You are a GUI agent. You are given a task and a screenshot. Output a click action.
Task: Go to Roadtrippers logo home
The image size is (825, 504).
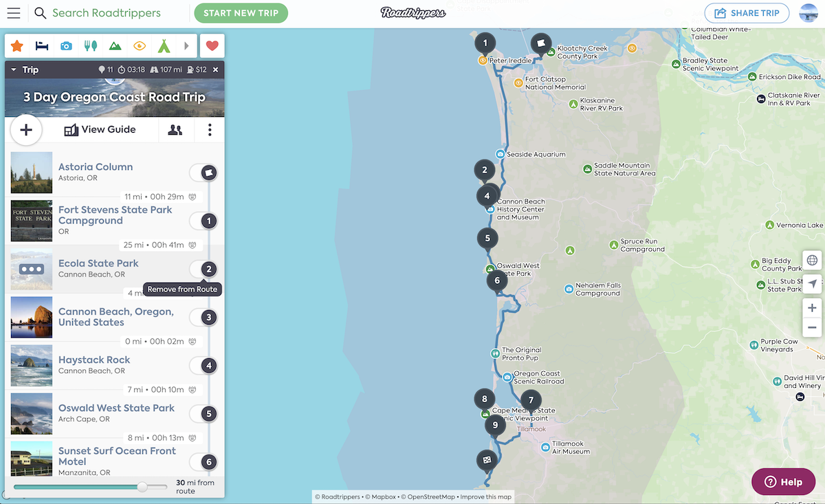(x=413, y=13)
